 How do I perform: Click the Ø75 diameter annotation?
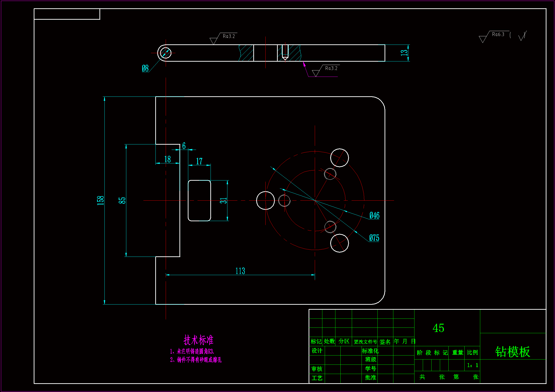pyautogui.click(x=374, y=238)
